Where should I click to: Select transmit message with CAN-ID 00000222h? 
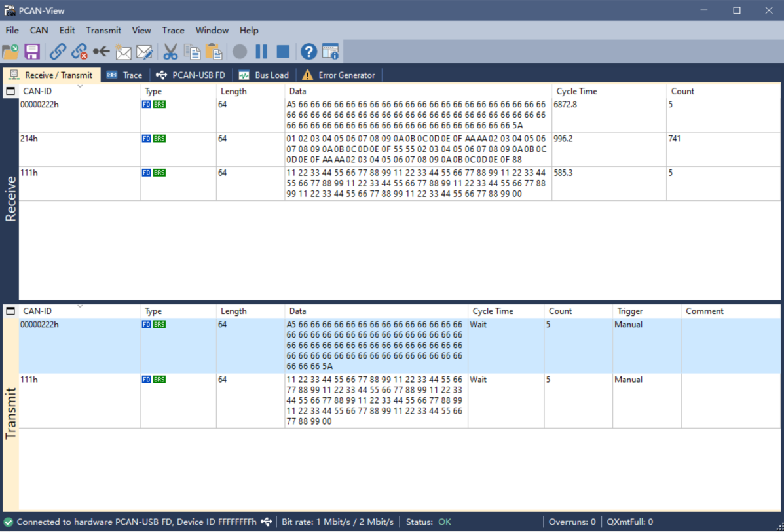[x=400, y=346]
